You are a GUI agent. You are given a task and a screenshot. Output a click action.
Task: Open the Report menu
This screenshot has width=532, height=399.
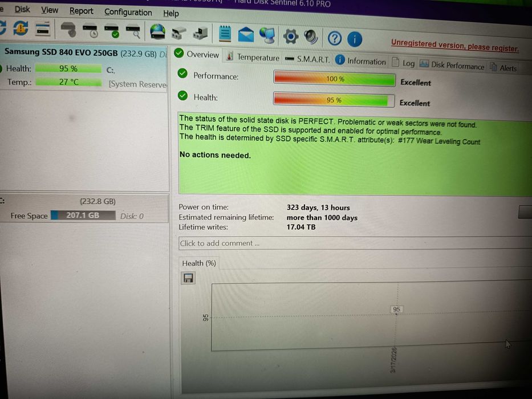(x=82, y=11)
